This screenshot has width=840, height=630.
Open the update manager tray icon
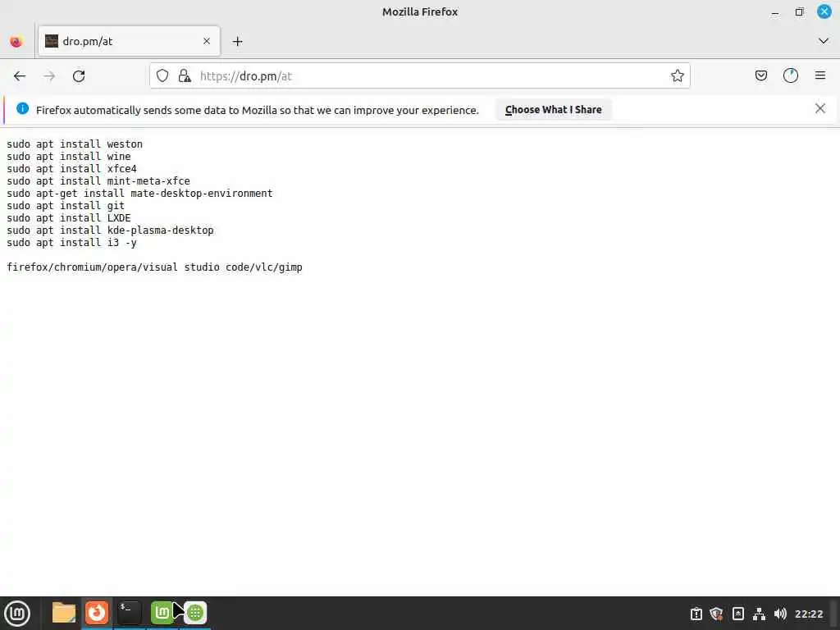pyautogui.click(x=696, y=614)
